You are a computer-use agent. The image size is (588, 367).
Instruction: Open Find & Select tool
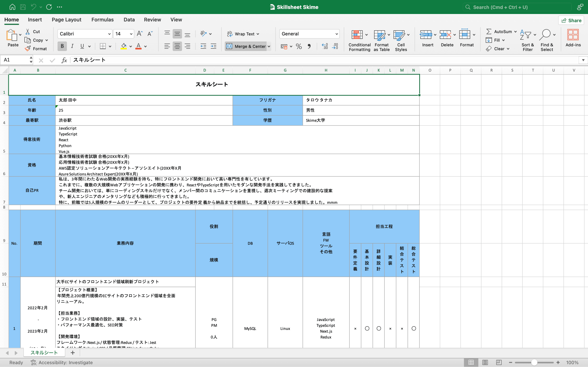point(547,35)
